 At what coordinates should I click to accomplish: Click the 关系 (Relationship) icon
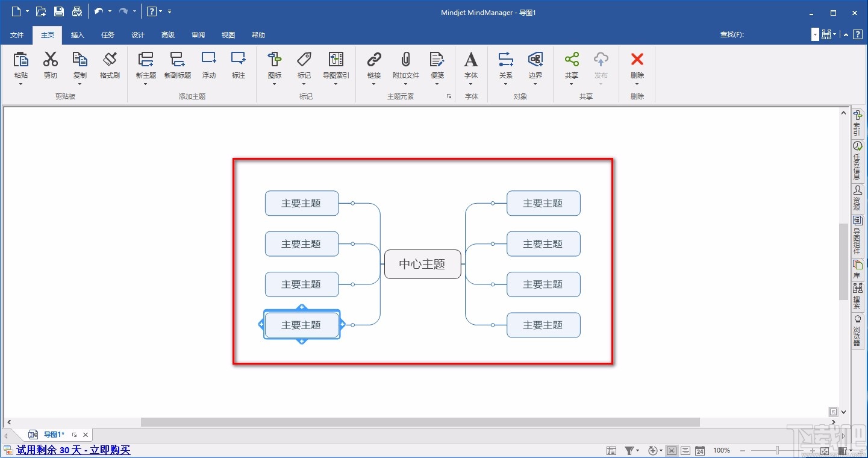click(506, 59)
